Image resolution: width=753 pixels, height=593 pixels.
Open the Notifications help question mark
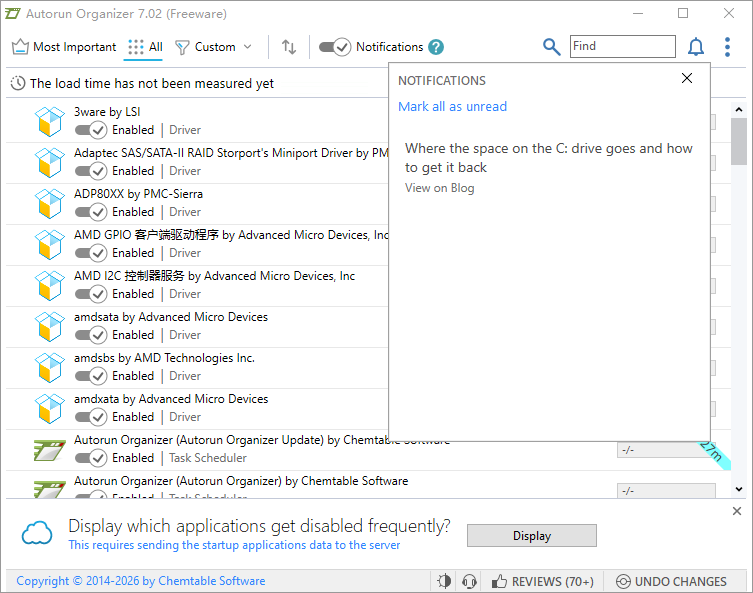[x=436, y=47]
